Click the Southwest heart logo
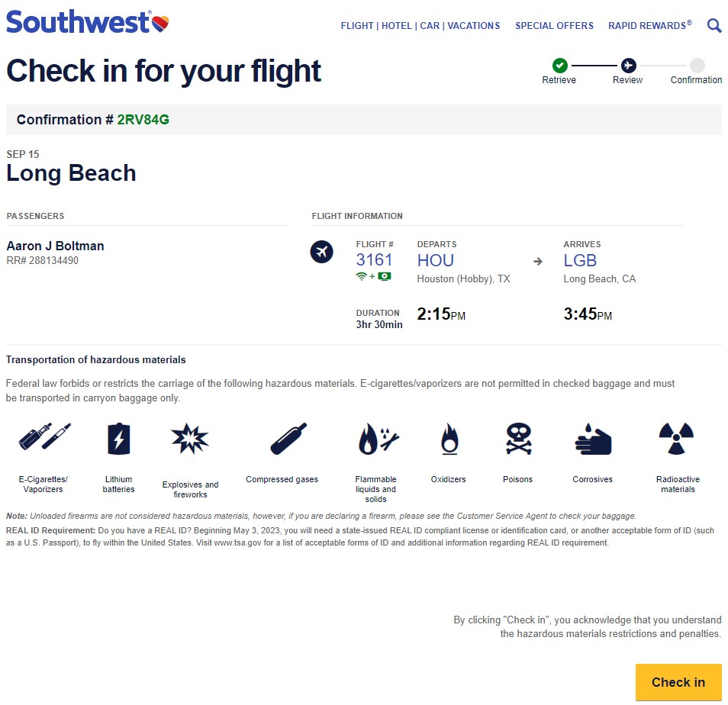 click(159, 23)
